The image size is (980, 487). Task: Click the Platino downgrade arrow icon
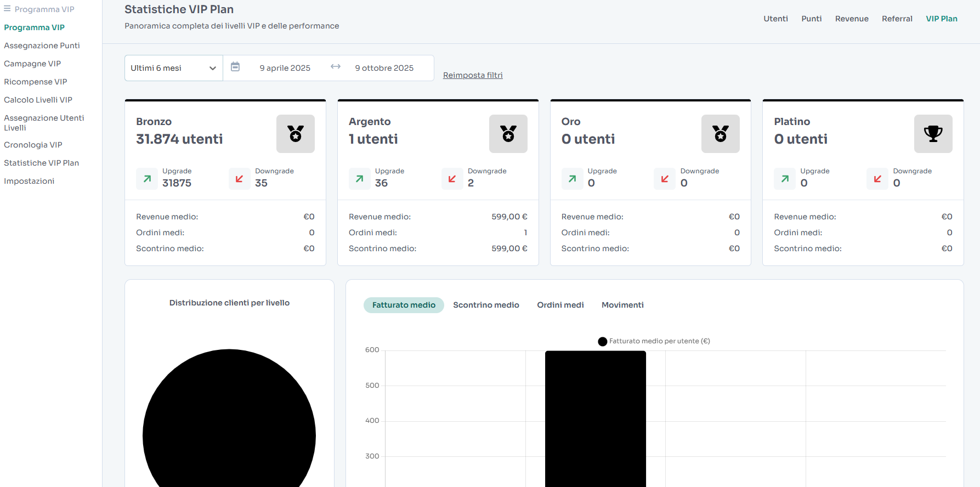tap(877, 179)
